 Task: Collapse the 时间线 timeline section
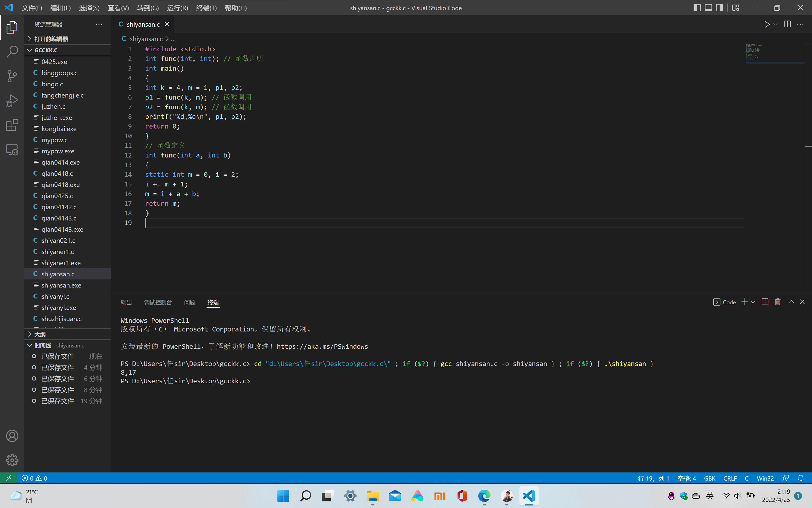67,345
